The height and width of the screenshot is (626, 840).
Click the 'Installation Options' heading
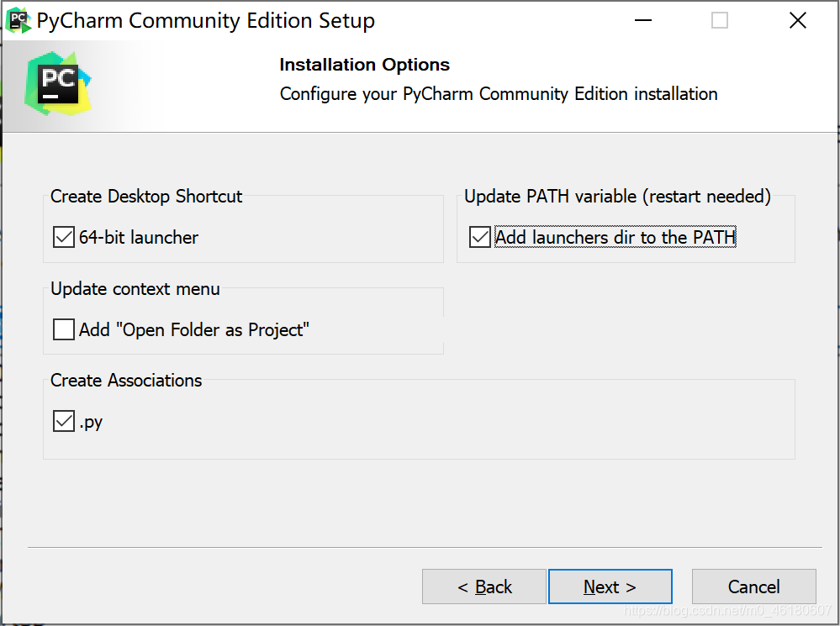[364, 64]
